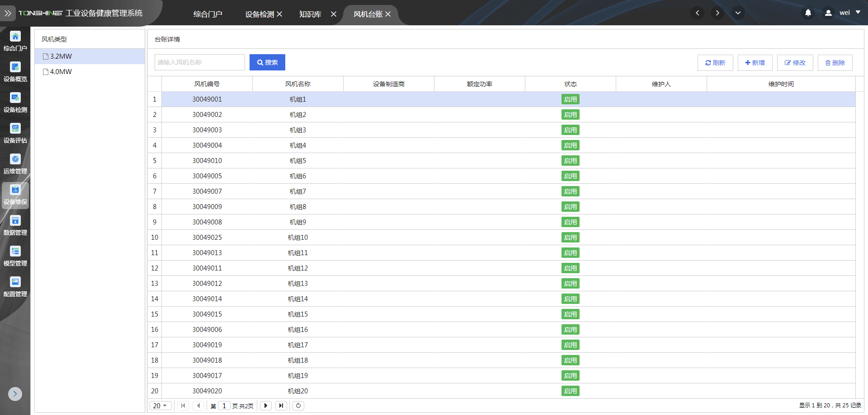This screenshot has height=415, width=868.
Task: Switch to the 知识库 tab
Action: tap(310, 14)
